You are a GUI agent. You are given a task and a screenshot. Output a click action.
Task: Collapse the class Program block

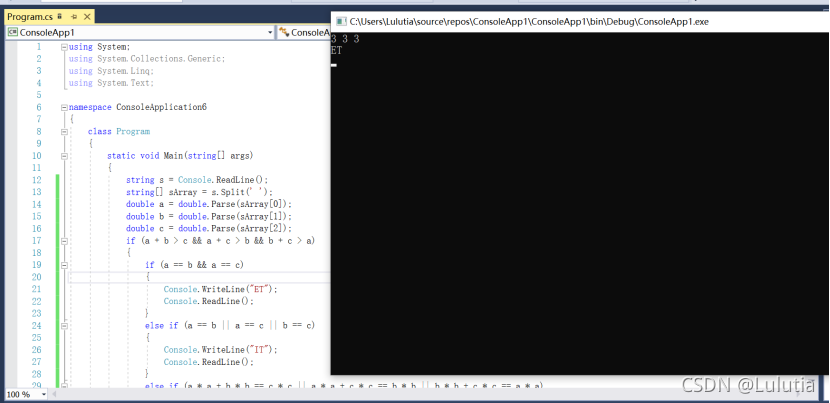64,131
